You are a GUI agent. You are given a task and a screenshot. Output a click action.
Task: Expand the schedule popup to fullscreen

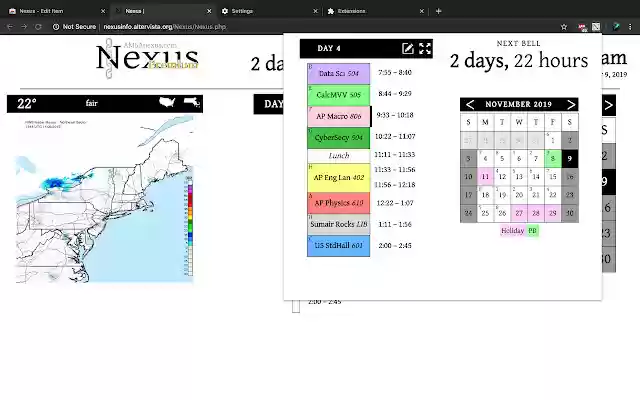[425, 49]
